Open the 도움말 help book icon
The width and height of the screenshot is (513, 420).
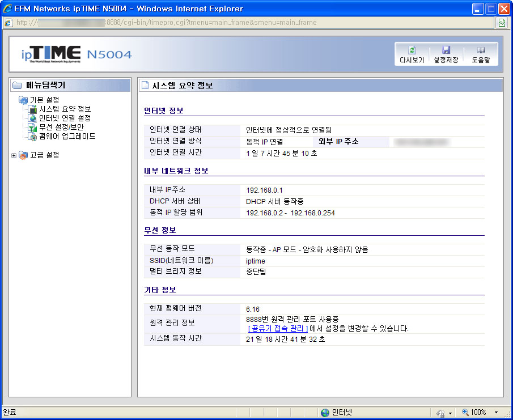(x=481, y=50)
